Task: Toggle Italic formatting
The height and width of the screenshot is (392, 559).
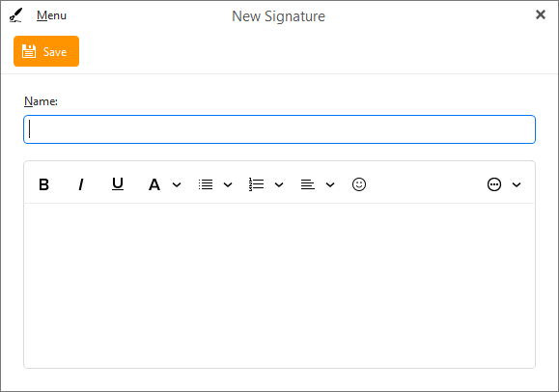Action: coord(81,184)
